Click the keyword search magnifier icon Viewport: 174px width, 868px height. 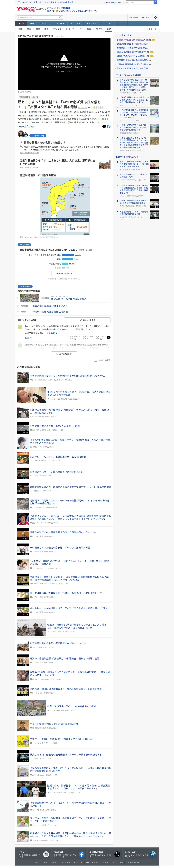point(60,18)
